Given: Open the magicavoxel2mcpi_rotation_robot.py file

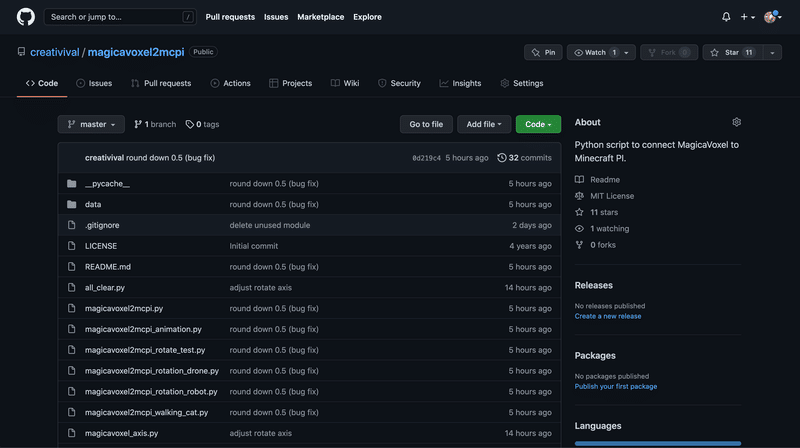Looking at the screenshot, I should (x=151, y=391).
